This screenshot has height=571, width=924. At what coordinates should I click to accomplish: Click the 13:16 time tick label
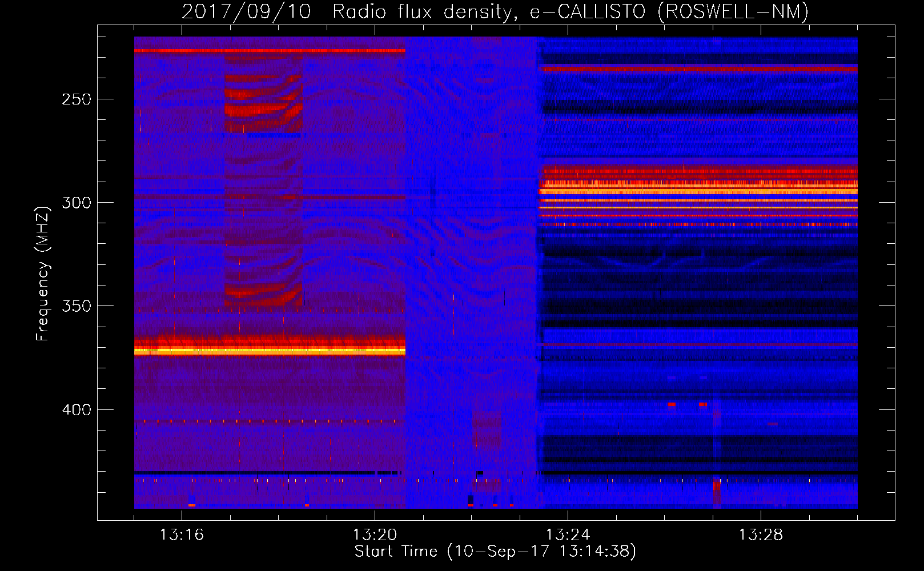[182, 534]
